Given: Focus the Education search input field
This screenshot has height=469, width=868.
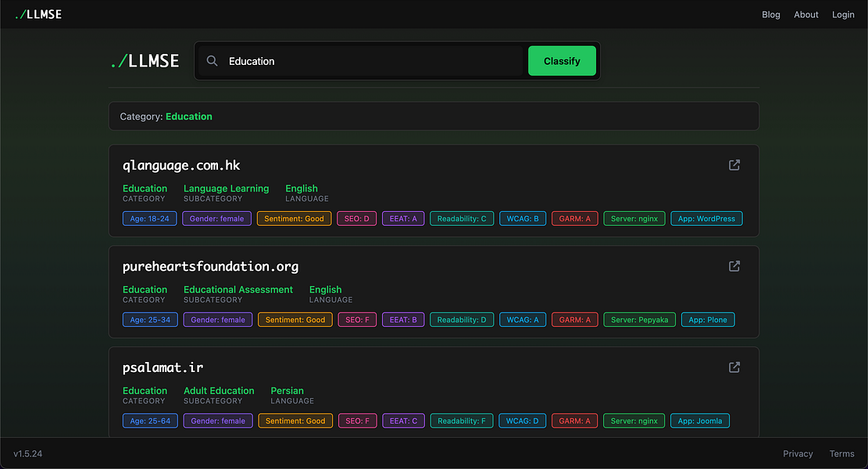Looking at the screenshot, I should pos(361,61).
